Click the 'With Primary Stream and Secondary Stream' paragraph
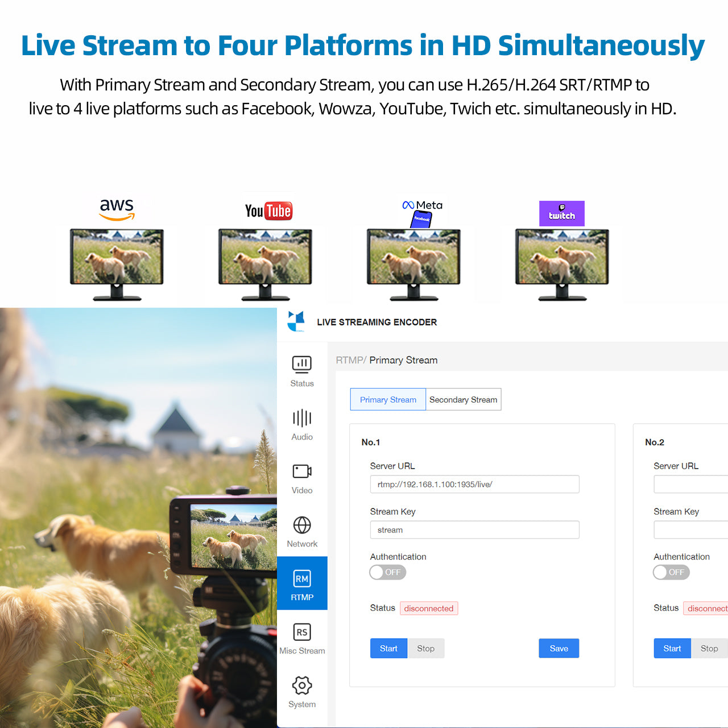 353,97
